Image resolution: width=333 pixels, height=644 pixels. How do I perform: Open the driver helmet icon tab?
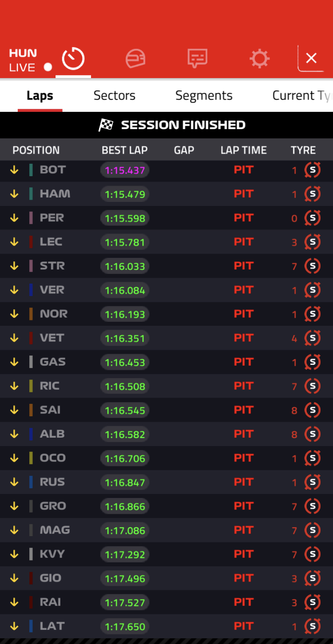[x=135, y=59]
